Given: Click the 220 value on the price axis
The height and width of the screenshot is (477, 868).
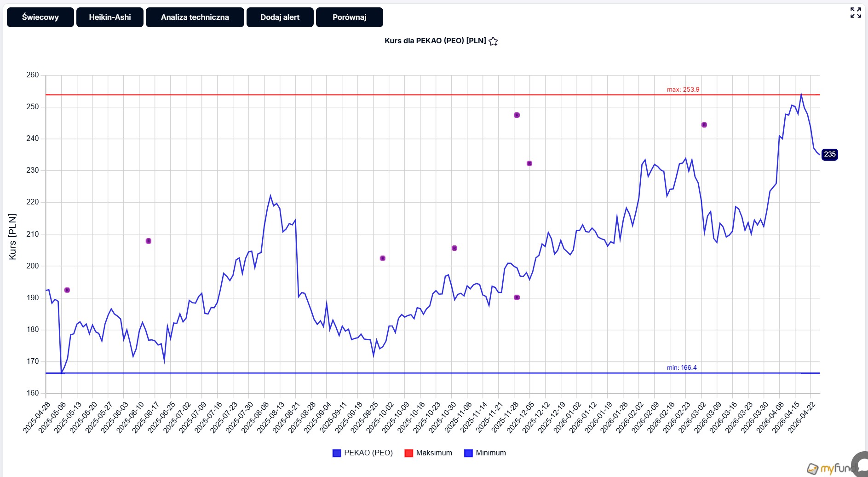Looking at the screenshot, I should (x=33, y=202).
